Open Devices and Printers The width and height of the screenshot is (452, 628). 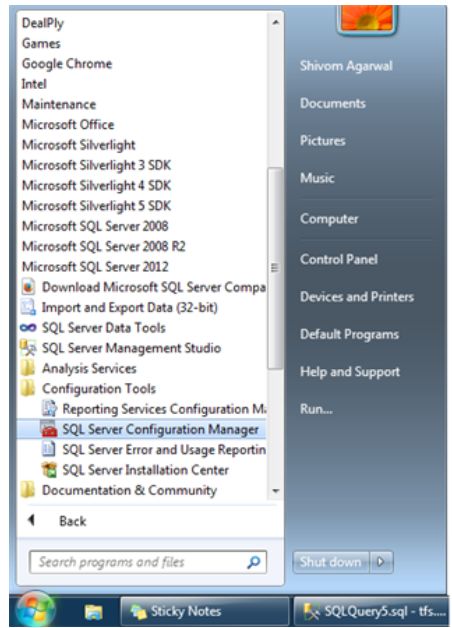point(357,297)
